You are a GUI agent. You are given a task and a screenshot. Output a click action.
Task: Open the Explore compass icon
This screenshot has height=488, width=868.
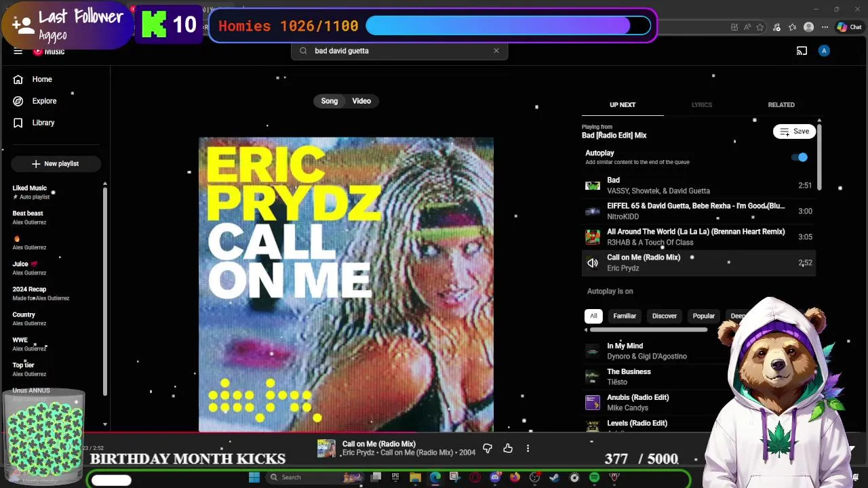pyautogui.click(x=18, y=101)
